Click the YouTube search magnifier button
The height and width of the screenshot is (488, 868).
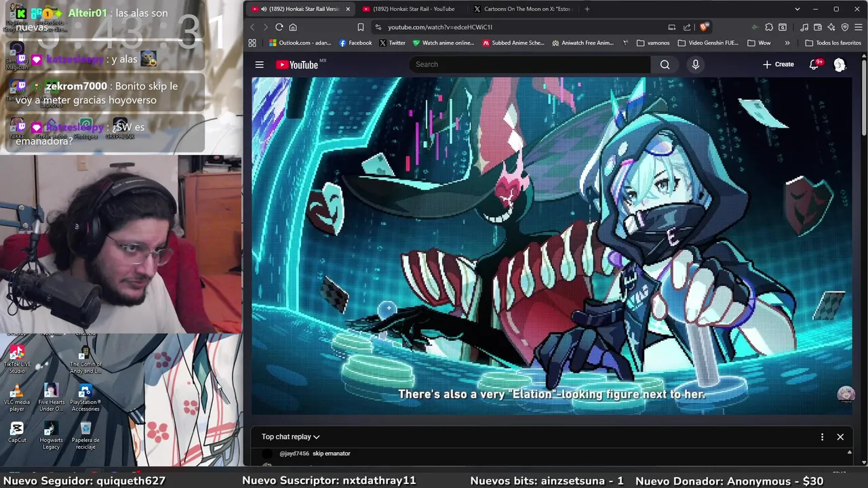click(665, 64)
